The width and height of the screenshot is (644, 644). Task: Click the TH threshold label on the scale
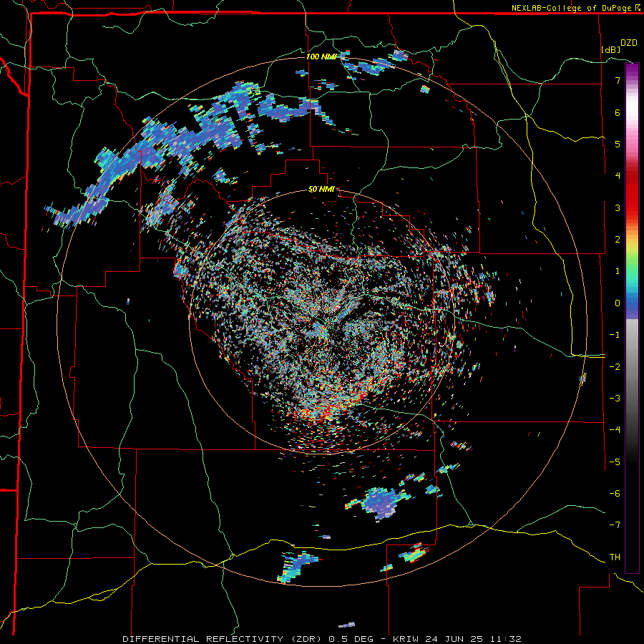(x=615, y=557)
